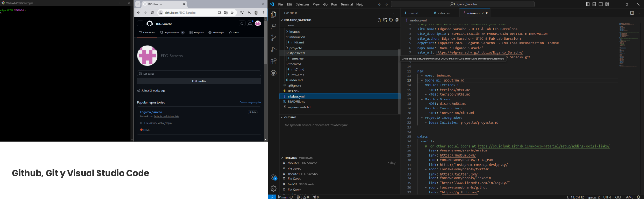The height and width of the screenshot is (201, 644).
Task: Open GitHub inbox notifications icon
Action: 250,24
